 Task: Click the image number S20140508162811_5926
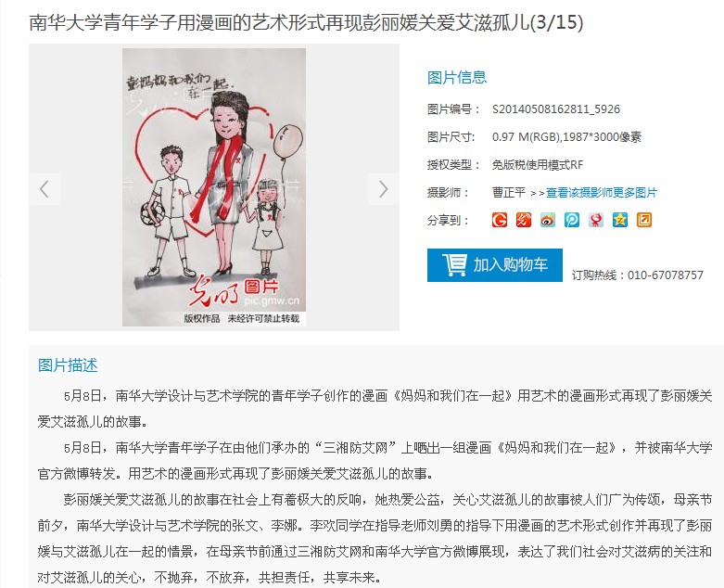pos(556,109)
